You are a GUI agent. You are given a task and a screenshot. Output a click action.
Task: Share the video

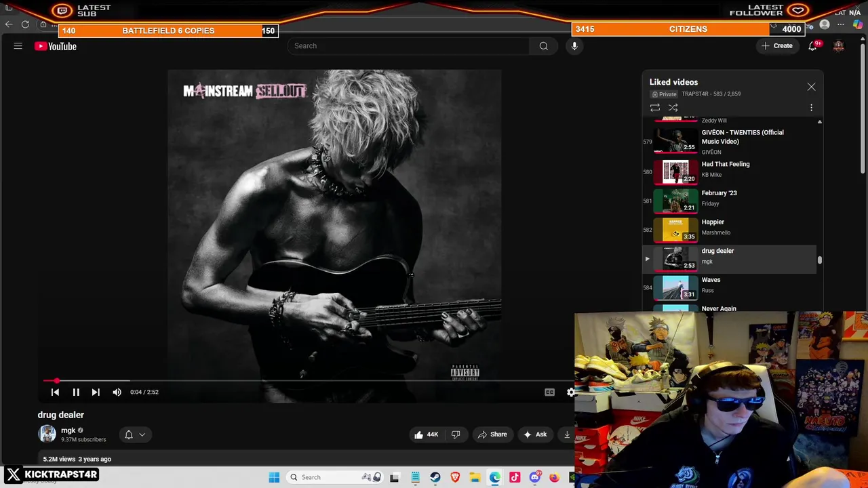[x=492, y=434]
